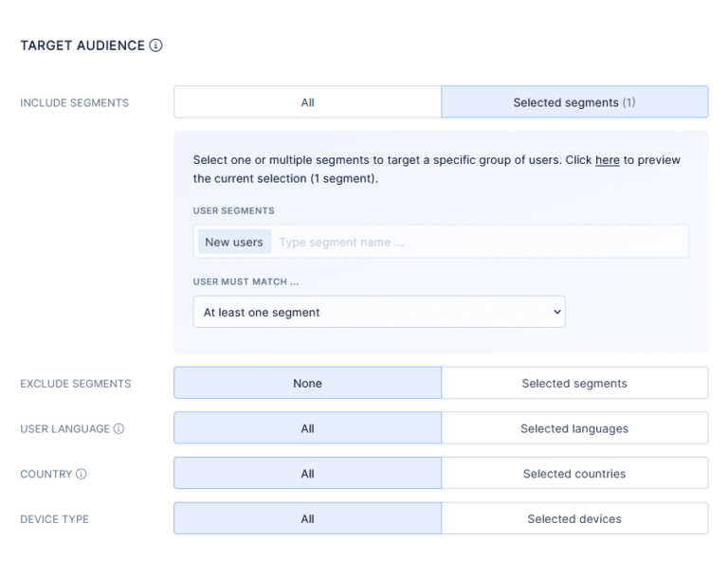Click the User Must Match dropdown chevron

click(555, 313)
